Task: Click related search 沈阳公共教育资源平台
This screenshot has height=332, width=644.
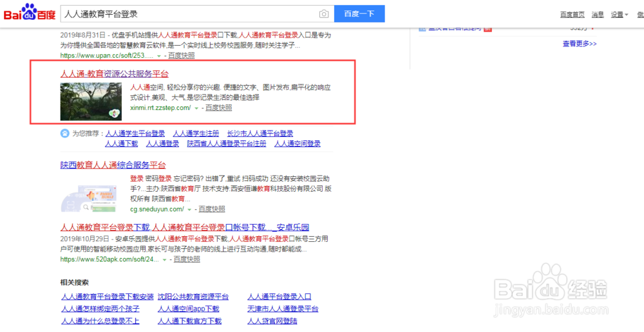Action: (193, 297)
